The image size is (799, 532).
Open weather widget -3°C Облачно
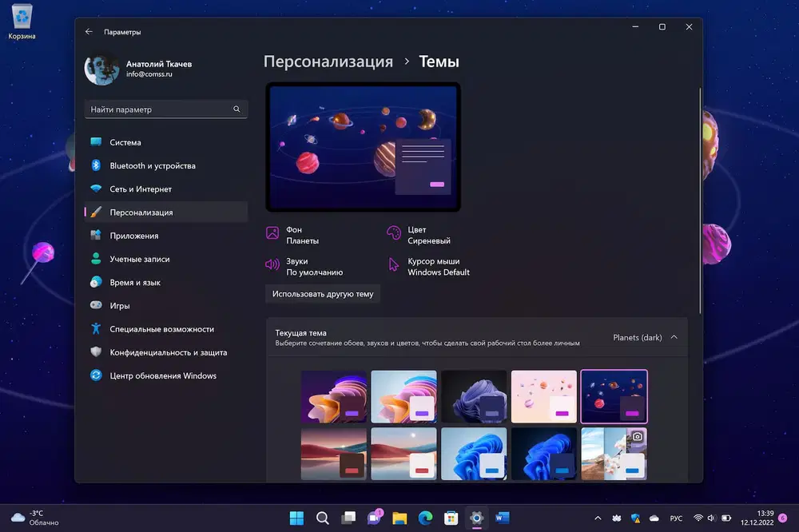[34, 518]
